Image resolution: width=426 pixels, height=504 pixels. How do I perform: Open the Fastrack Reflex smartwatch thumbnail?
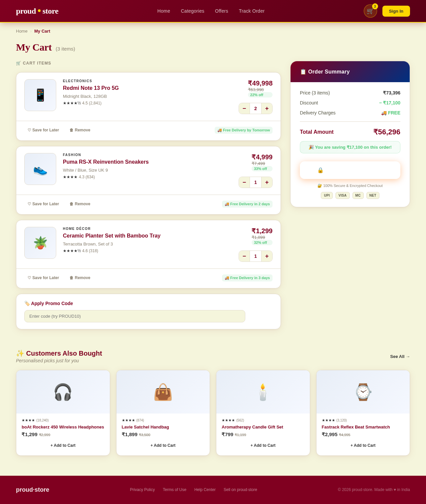pos(363,392)
